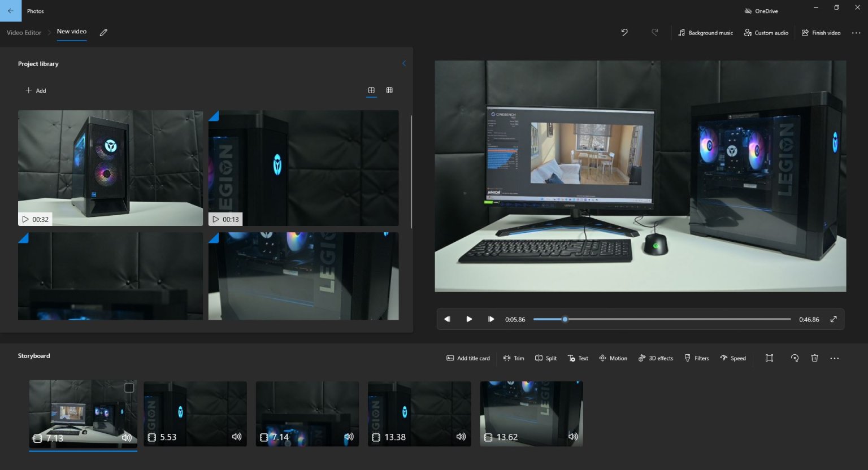Mute audio on the 5.53 second clip

click(x=236, y=437)
